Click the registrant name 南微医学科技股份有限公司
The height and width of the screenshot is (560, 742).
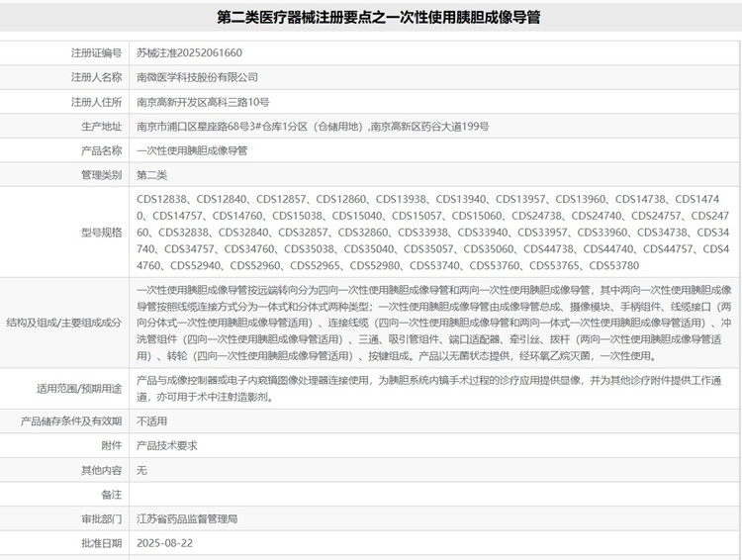[197, 77]
